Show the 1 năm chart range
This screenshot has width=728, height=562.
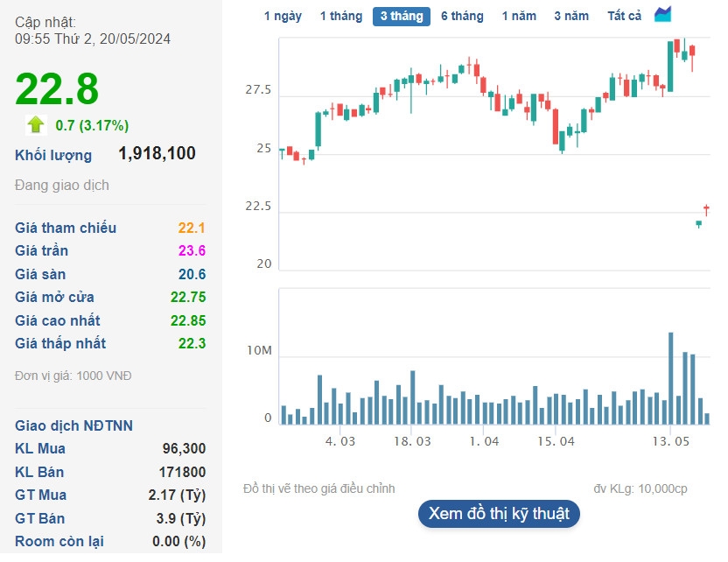click(x=519, y=17)
